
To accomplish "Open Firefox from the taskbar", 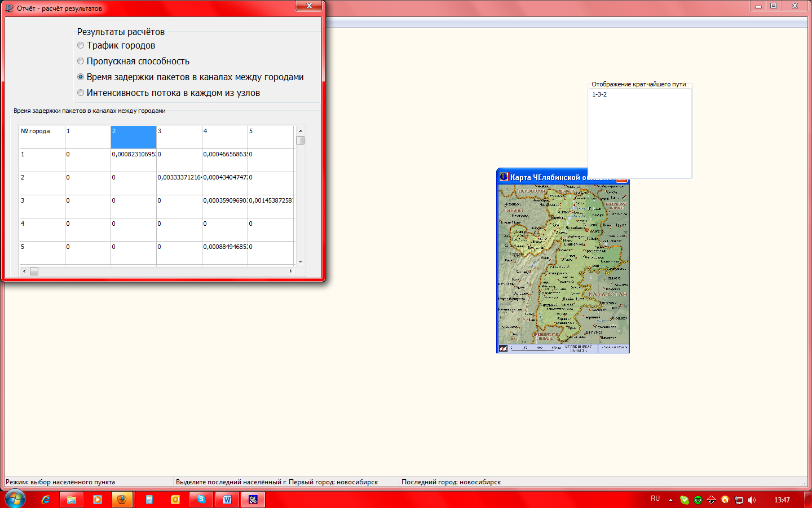I will pyautogui.click(x=122, y=500).
